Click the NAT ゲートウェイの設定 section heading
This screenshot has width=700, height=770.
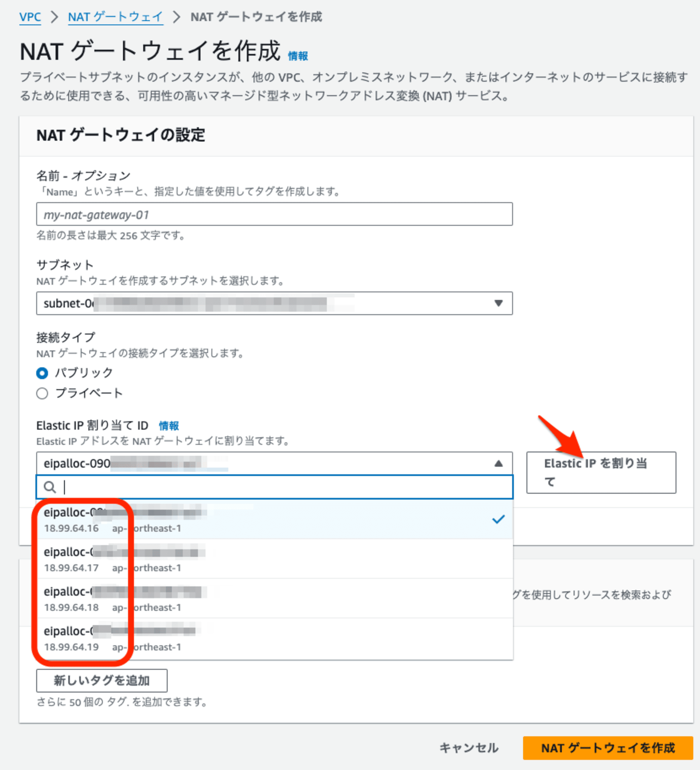click(121, 135)
